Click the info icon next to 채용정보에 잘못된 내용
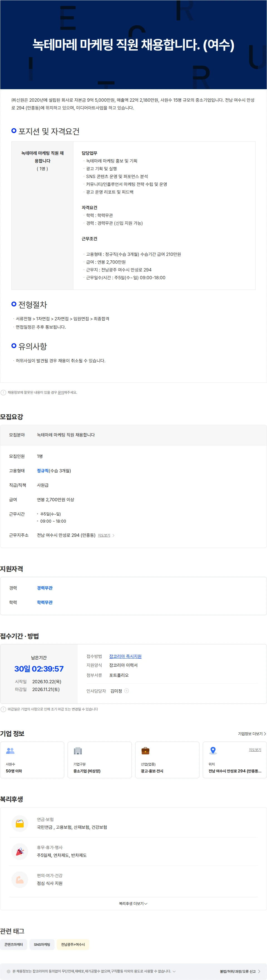The height and width of the screenshot is (980, 267). pos(3,392)
